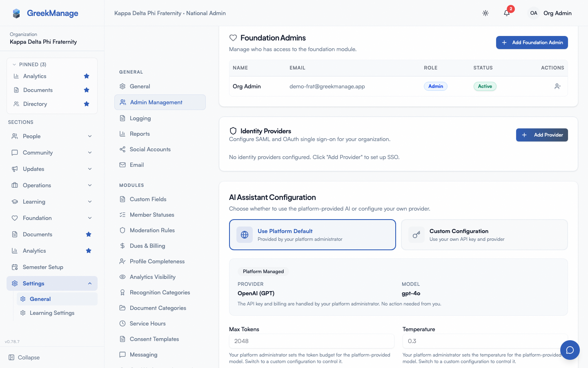Expand the Community section
588x368 pixels.
[52, 153]
